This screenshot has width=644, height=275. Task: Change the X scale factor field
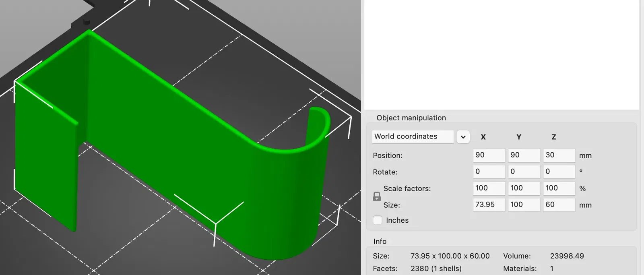(x=489, y=188)
